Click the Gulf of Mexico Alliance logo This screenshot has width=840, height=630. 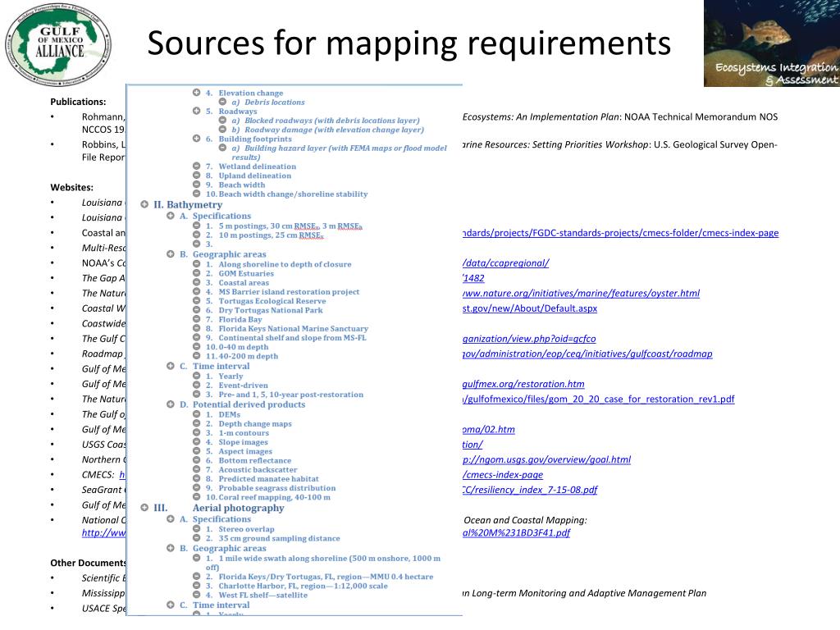[x=59, y=43]
